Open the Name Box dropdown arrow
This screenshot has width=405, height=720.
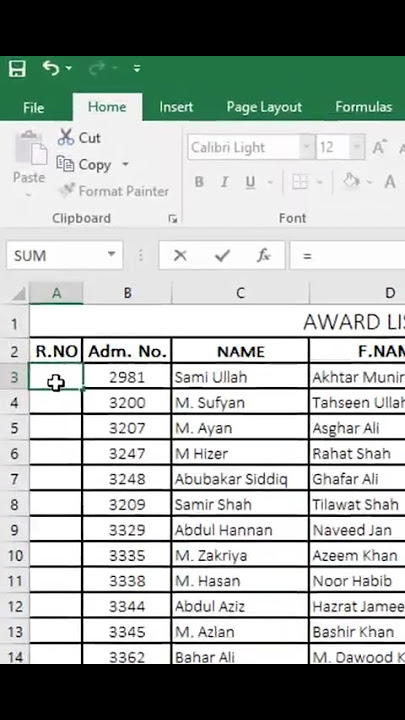[x=111, y=254]
